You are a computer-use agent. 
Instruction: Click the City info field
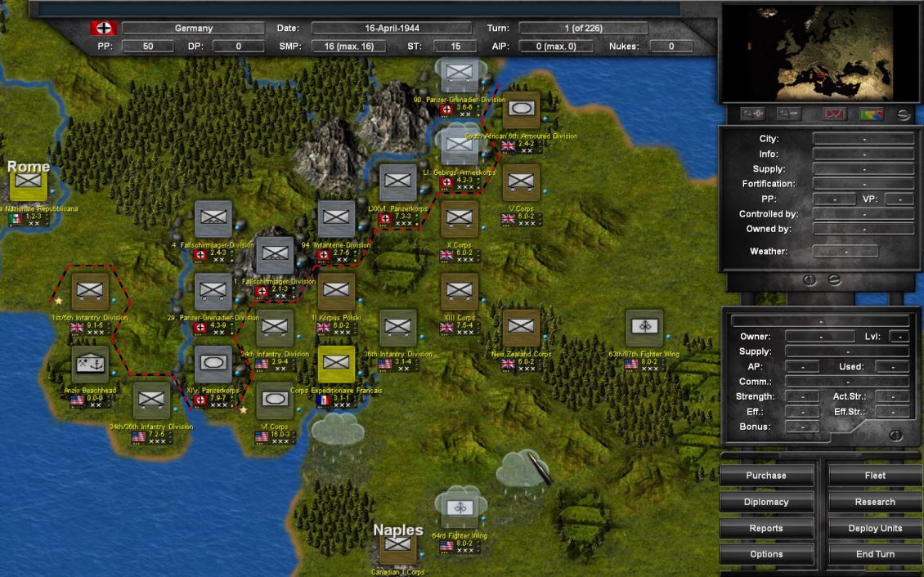coord(863,139)
